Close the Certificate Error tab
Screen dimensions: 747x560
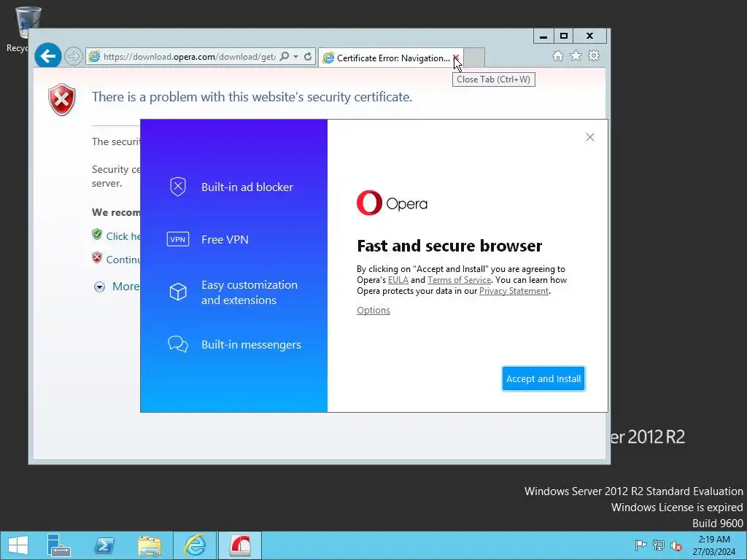click(456, 58)
